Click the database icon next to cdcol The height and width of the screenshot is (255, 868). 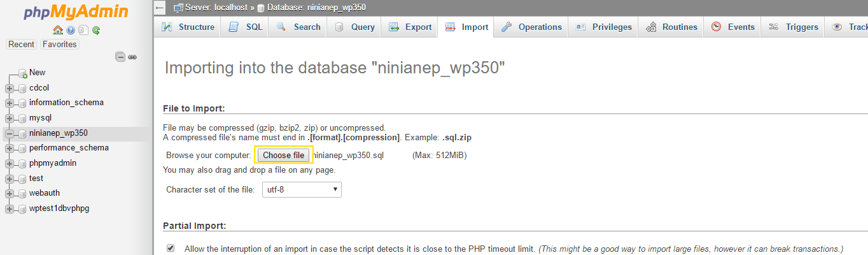tap(22, 88)
